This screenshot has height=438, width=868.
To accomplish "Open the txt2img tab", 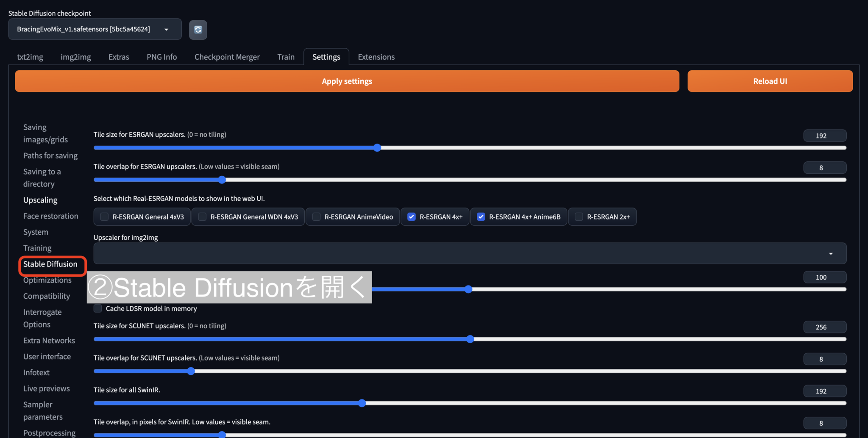I will click(30, 57).
